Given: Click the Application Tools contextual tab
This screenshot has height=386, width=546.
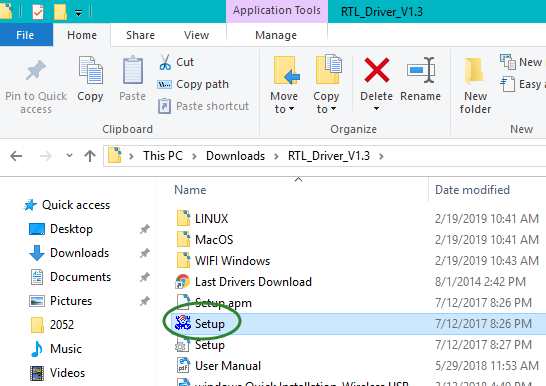Looking at the screenshot, I should pyautogui.click(x=277, y=10).
